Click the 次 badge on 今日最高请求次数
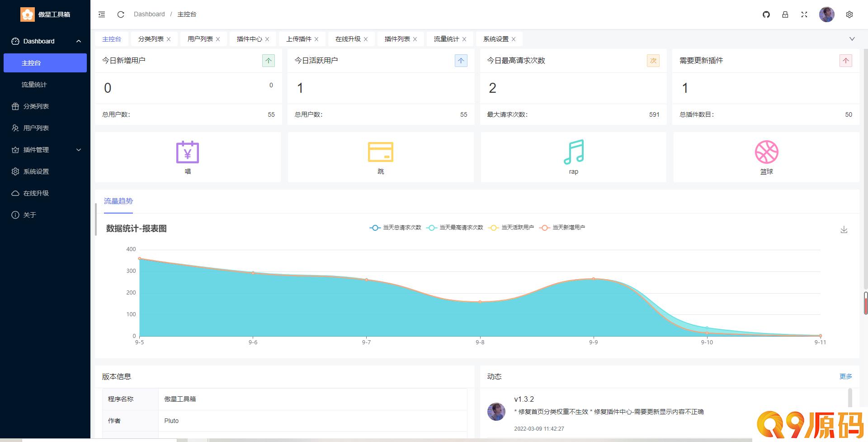This screenshot has width=868, height=442. (653, 61)
